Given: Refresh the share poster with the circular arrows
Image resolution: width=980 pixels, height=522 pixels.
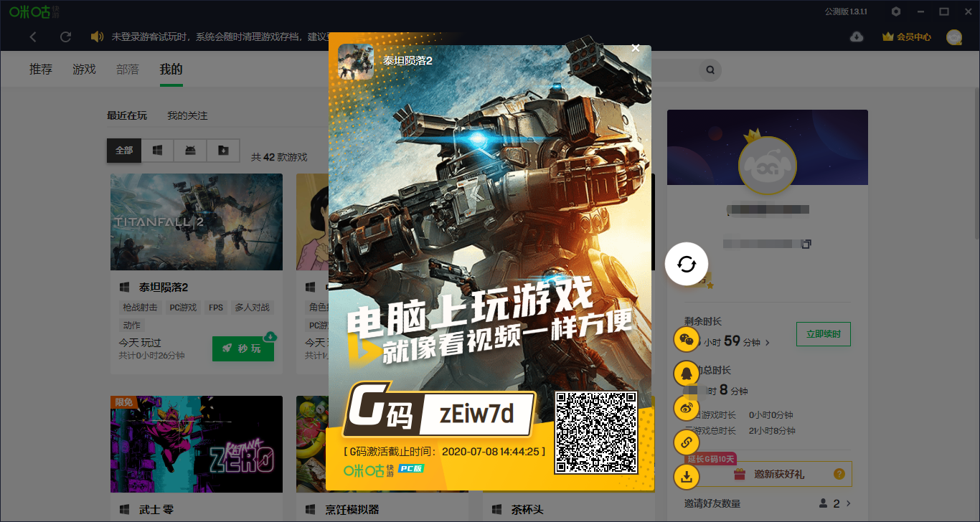Looking at the screenshot, I should pyautogui.click(x=687, y=264).
